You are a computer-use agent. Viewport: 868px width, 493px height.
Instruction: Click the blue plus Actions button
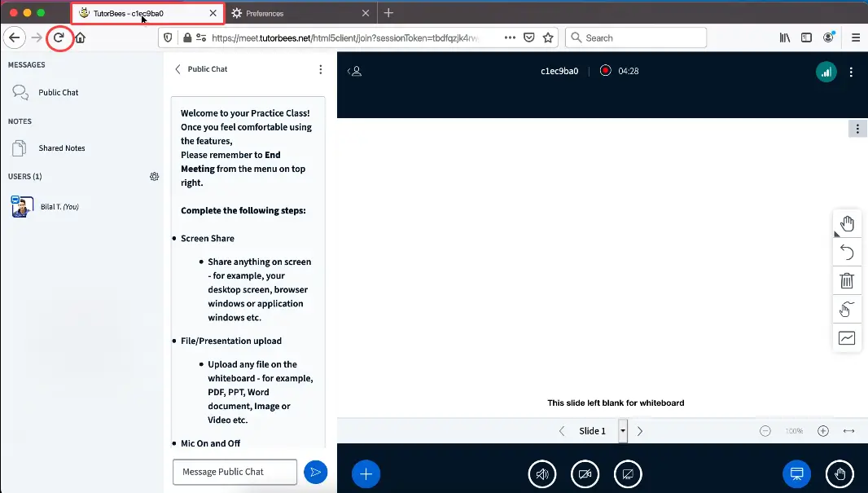click(366, 473)
